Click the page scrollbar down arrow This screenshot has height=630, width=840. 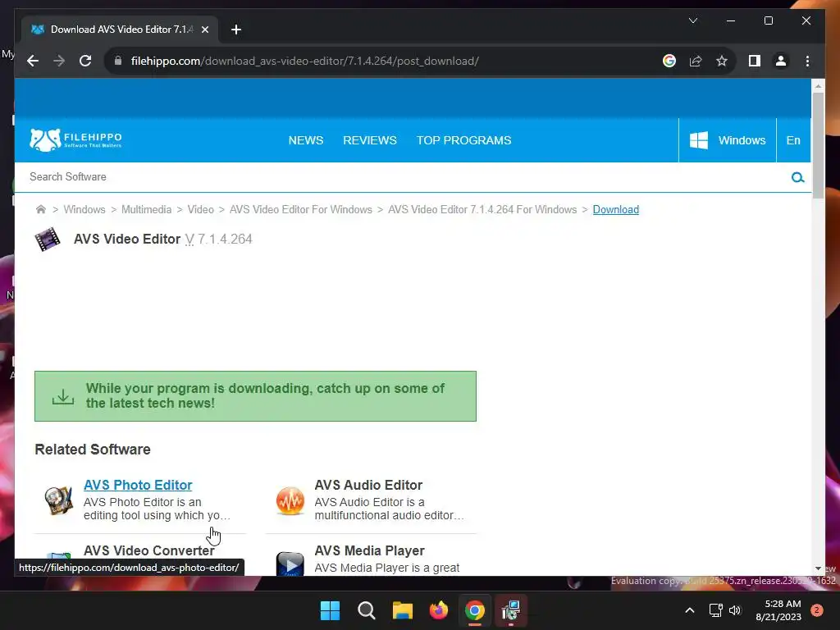(818, 568)
